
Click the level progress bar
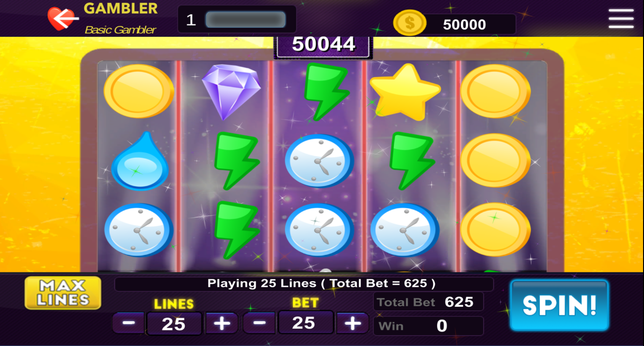coord(246,20)
